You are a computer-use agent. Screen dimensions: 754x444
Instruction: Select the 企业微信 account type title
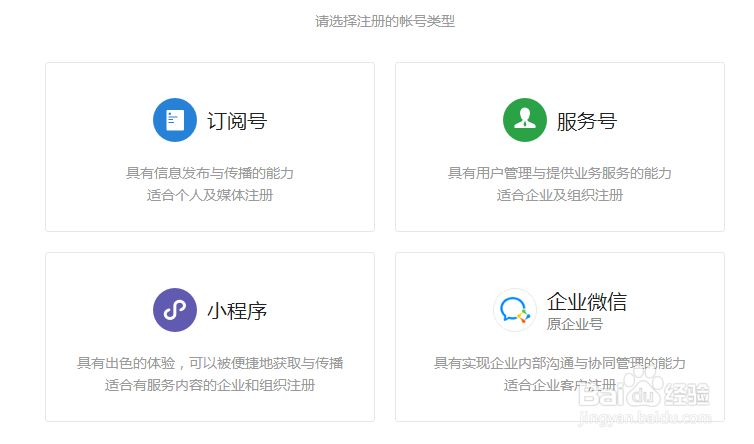pos(587,302)
